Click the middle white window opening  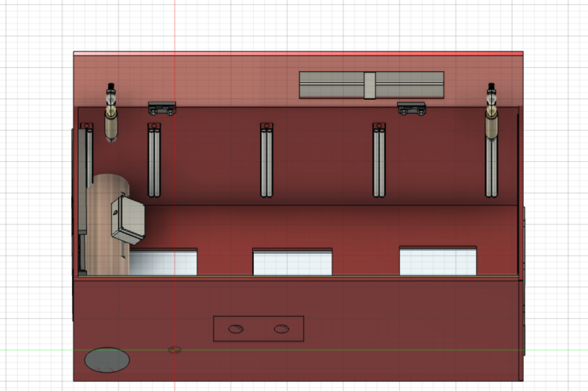pyautogui.click(x=293, y=262)
